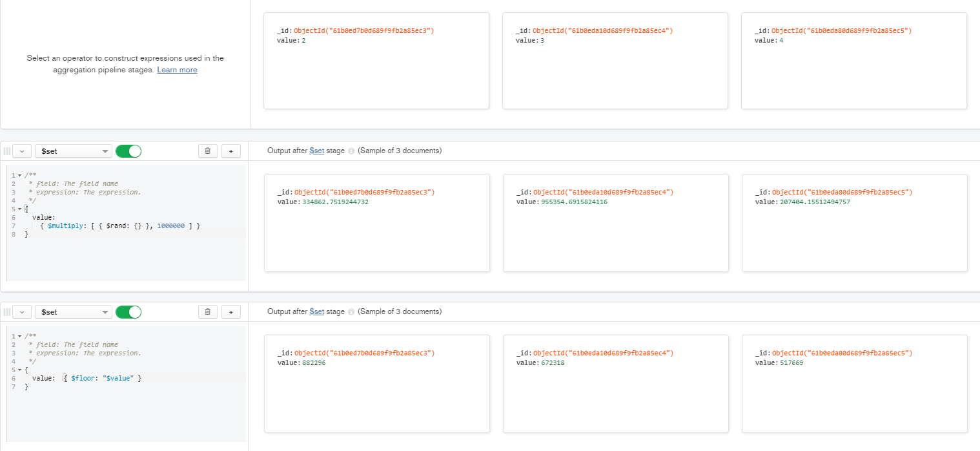Add stage after the $multiply stage using plus

[x=231, y=151]
